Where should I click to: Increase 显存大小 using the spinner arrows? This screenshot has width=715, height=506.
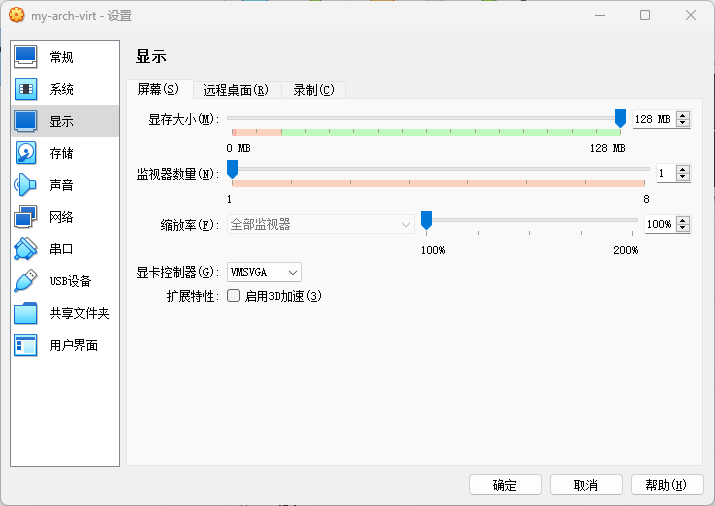point(683,116)
